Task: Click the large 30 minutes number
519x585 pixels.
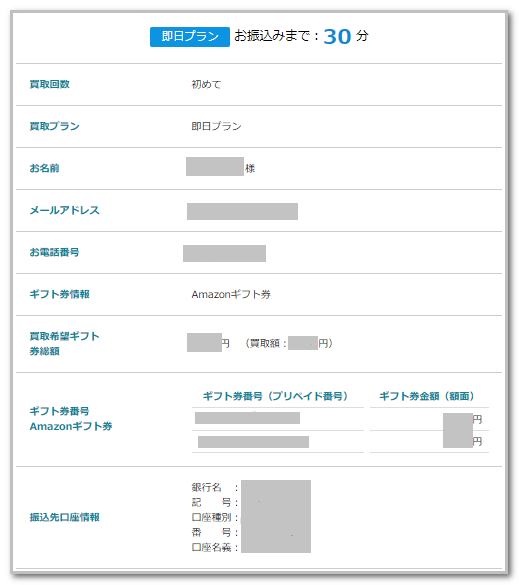Action: (337, 37)
